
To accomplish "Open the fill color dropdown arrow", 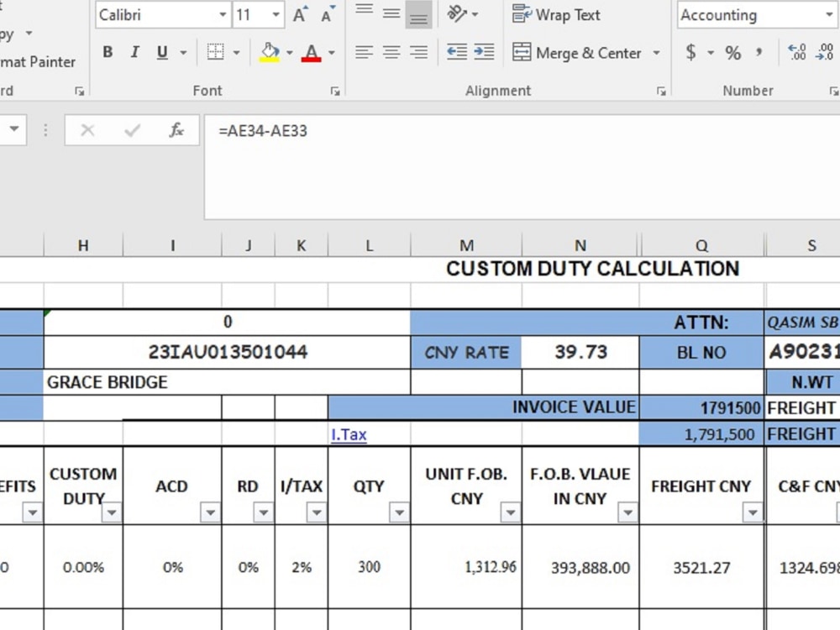I will pyautogui.click(x=290, y=52).
